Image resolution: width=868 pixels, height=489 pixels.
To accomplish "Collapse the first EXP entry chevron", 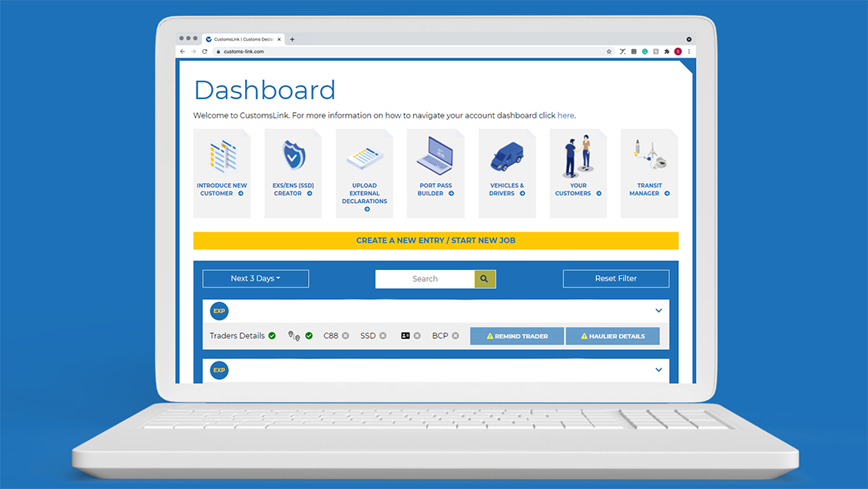I will click(659, 311).
